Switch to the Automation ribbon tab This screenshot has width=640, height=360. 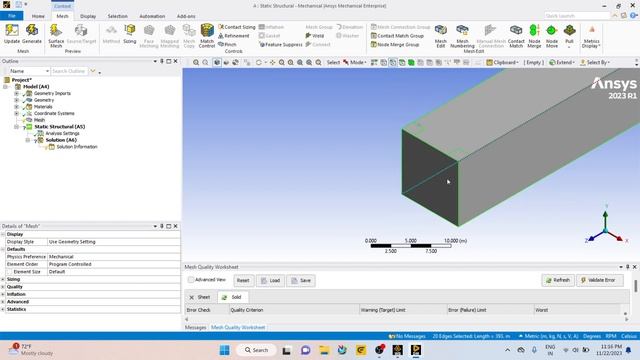152,16
